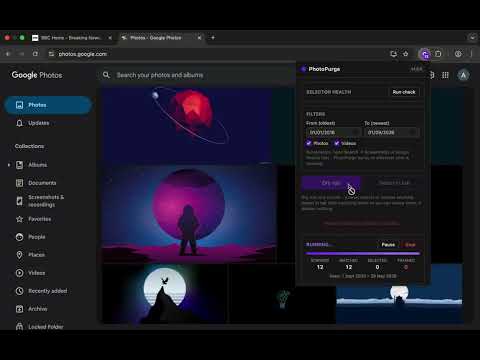Click the forward navigation arrow
The image size is (480, 360).
point(22,54)
